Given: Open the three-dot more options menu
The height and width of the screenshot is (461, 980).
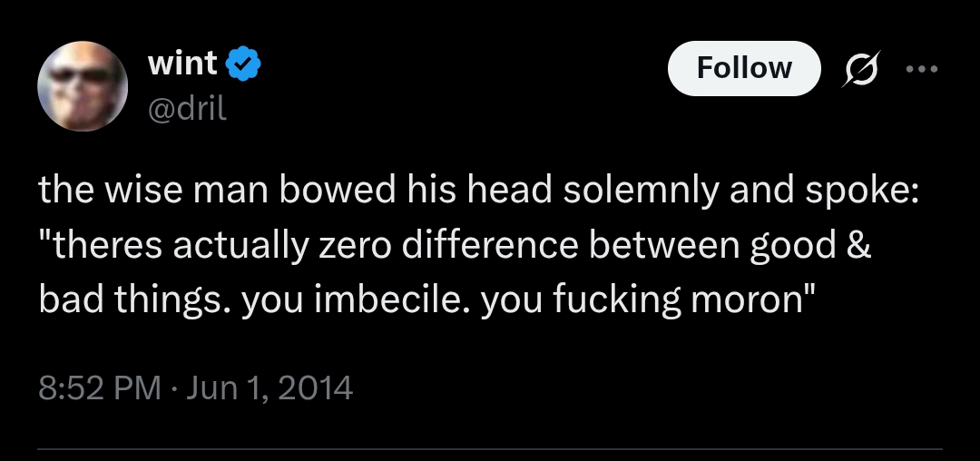Looking at the screenshot, I should [x=919, y=69].
